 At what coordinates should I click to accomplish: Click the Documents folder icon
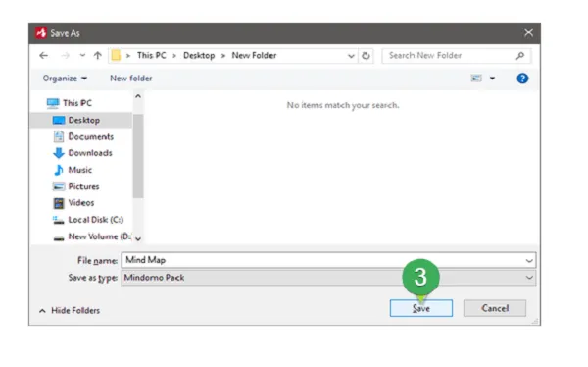(59, 136)
